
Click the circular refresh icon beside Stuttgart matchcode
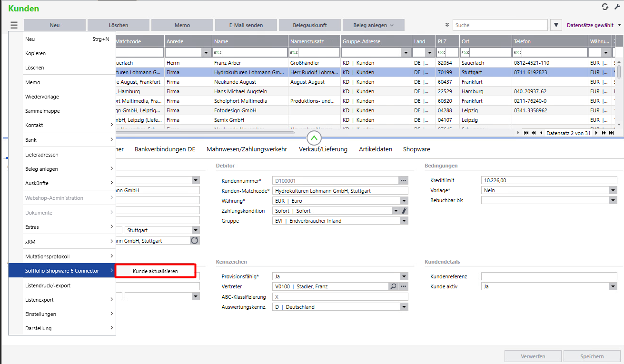[x=194, y=241]
